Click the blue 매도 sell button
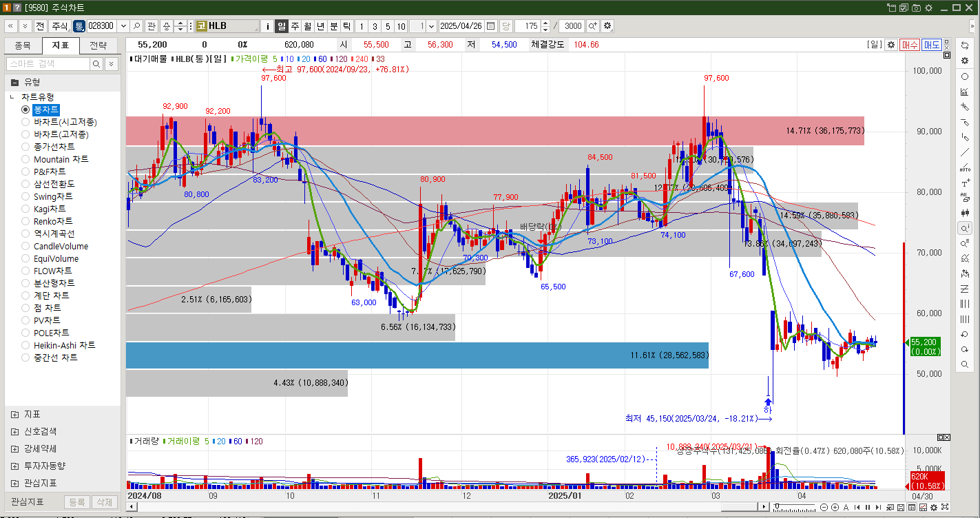The image size is (980, 518). click(x=932, y=45)
